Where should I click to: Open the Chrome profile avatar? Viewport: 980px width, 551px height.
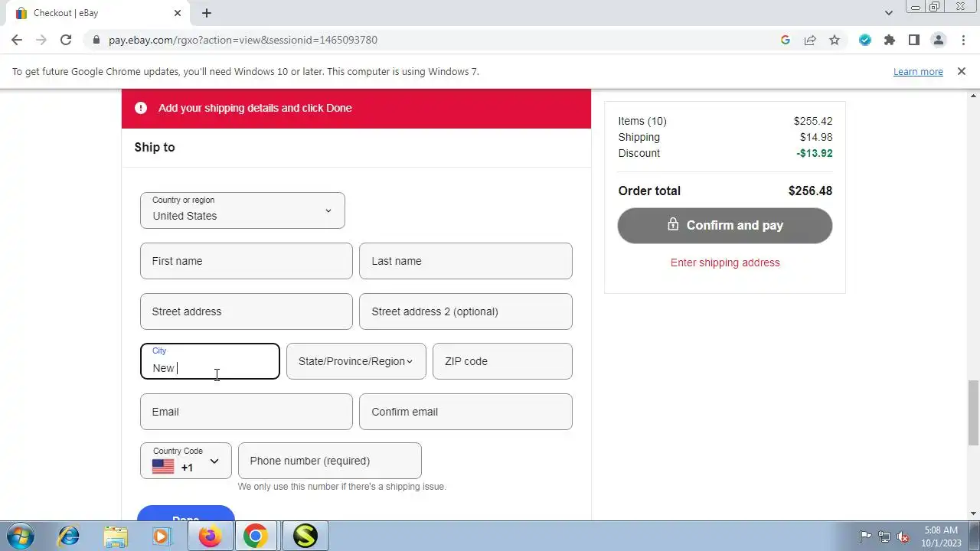point(939,40)
